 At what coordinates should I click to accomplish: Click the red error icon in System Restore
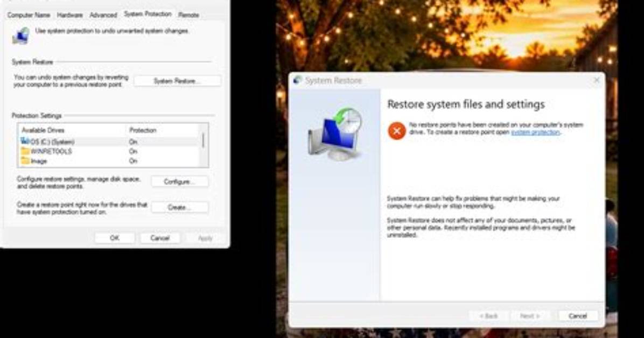pos(397,131)
